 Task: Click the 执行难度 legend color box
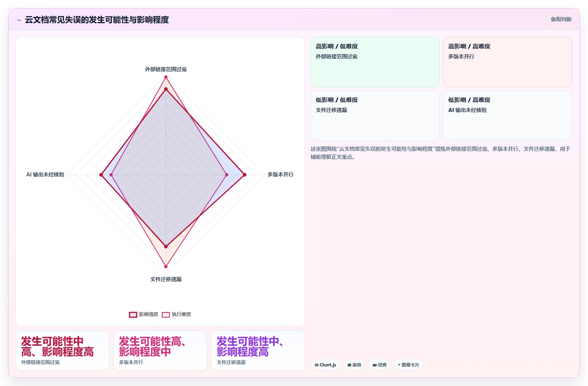[x=166, y=315]
